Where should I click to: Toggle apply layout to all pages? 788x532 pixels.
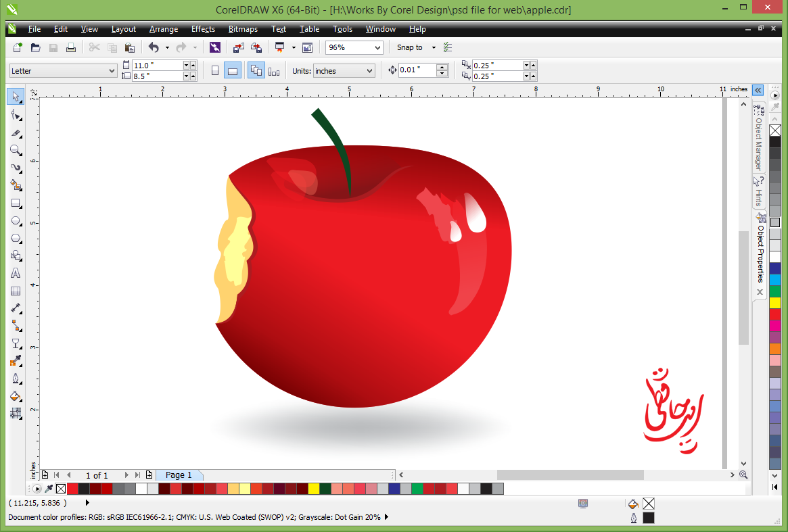coord(256,70)
